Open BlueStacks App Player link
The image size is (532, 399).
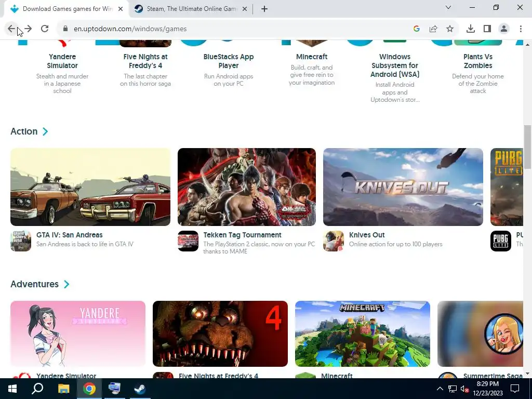tap(229, 61)
